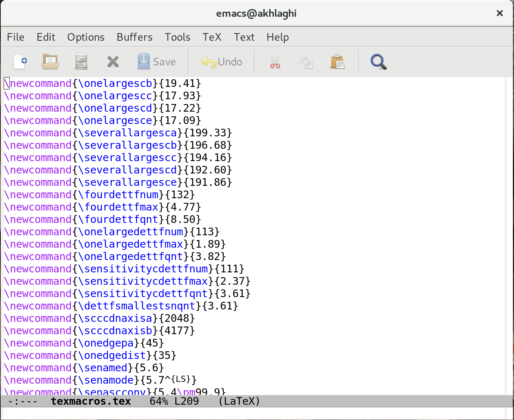Open the File menu
The height and width of the screenshot is (420, 514).
tap(16, 37)
